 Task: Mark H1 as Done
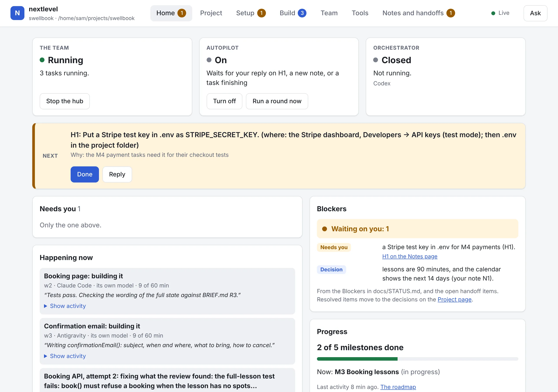[85, 174]
